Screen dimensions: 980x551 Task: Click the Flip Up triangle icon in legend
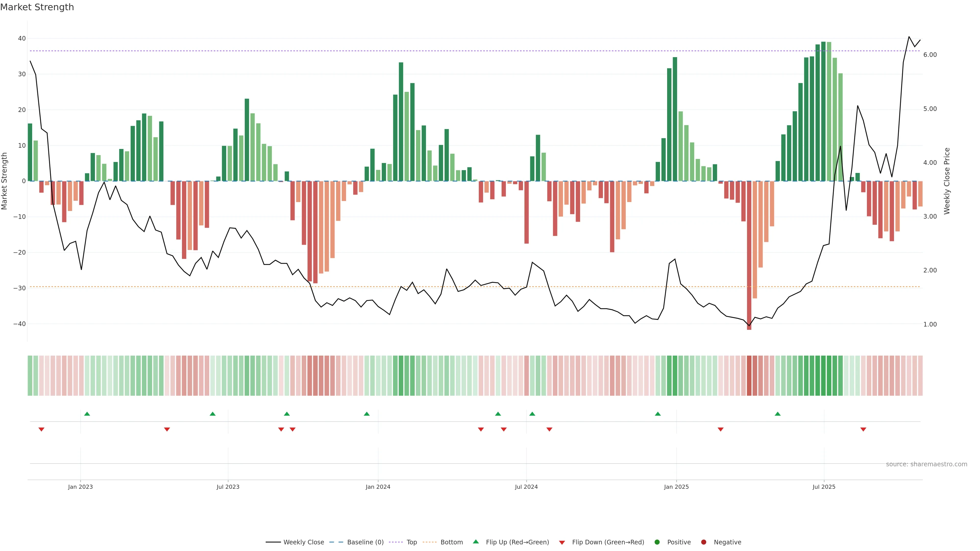coord(475,542)
